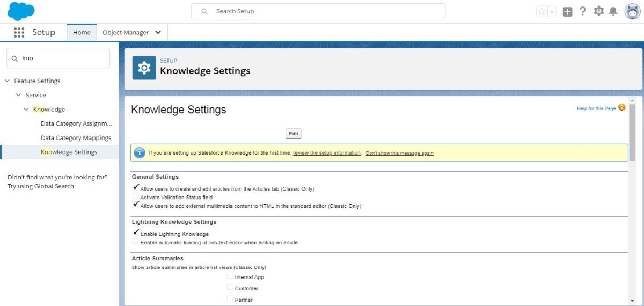Open the App Launcher grid icon
644x306 pixels.
[x=19, y=32]
